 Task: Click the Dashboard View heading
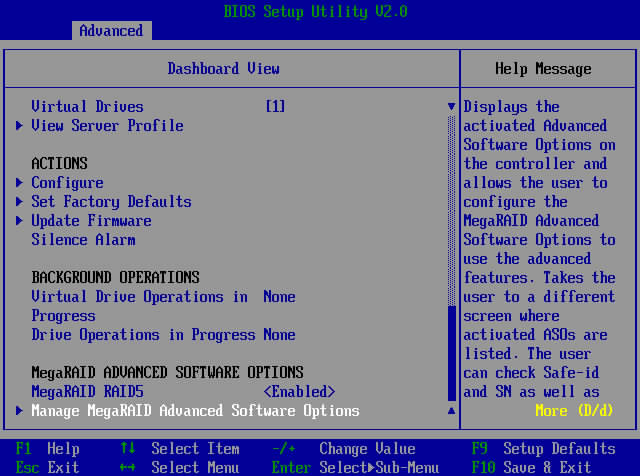point(224,69)
